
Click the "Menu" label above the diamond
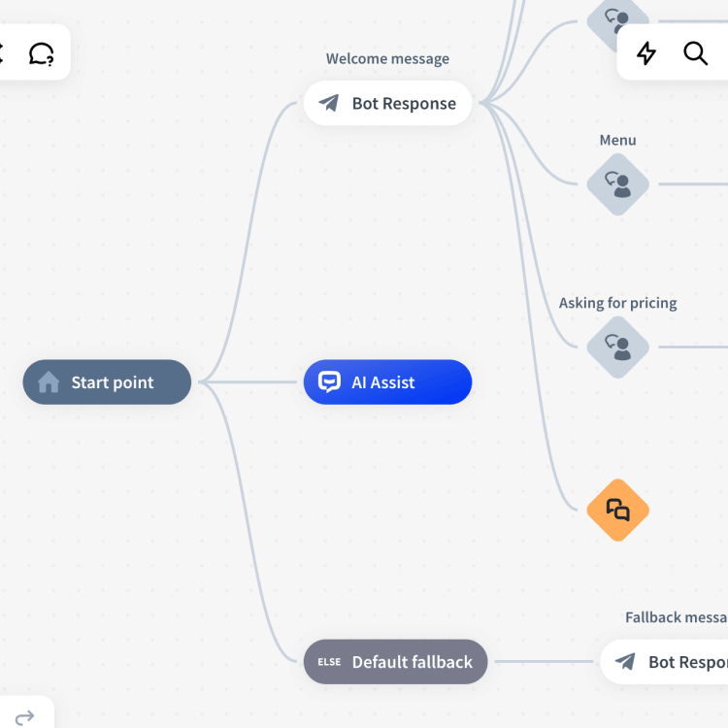tap(617, 141)
